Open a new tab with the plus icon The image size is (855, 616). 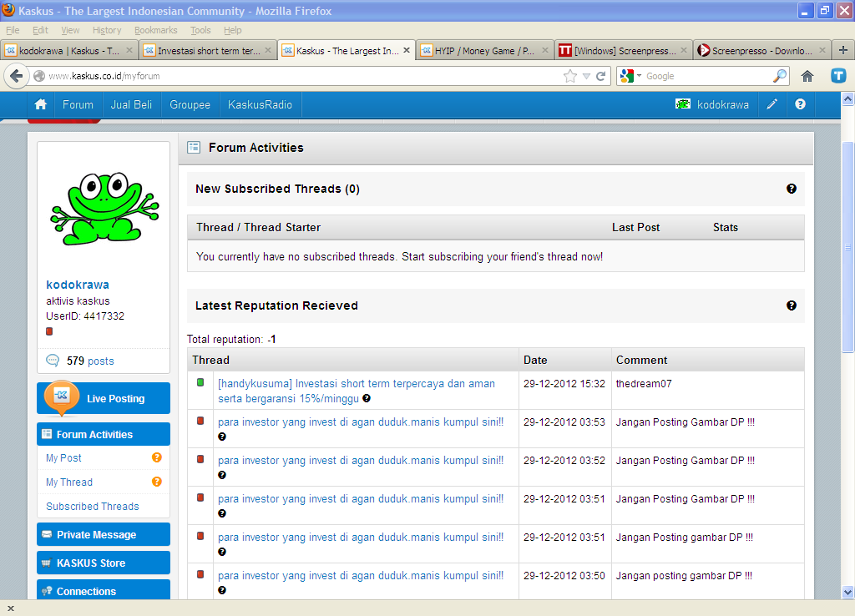(x=843, y=50)
